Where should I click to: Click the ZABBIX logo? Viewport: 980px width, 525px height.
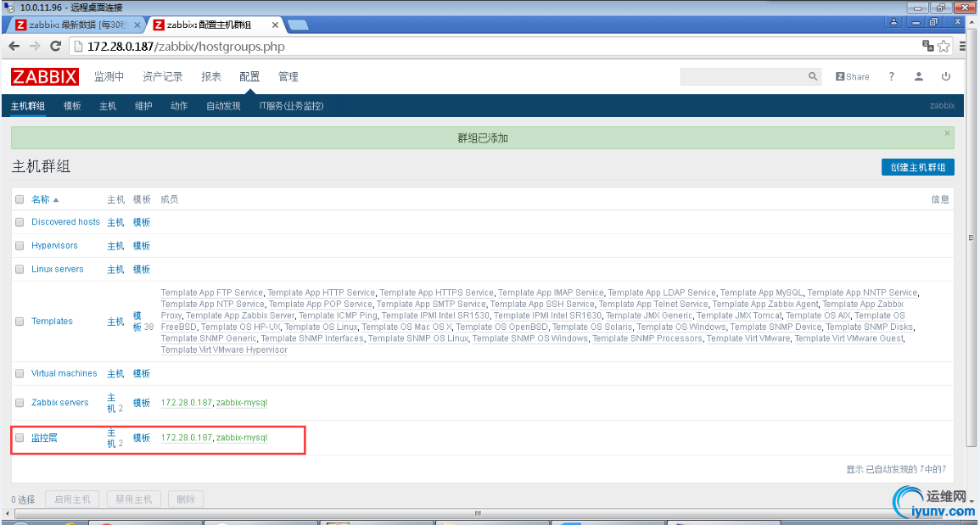tap(45, 77)
